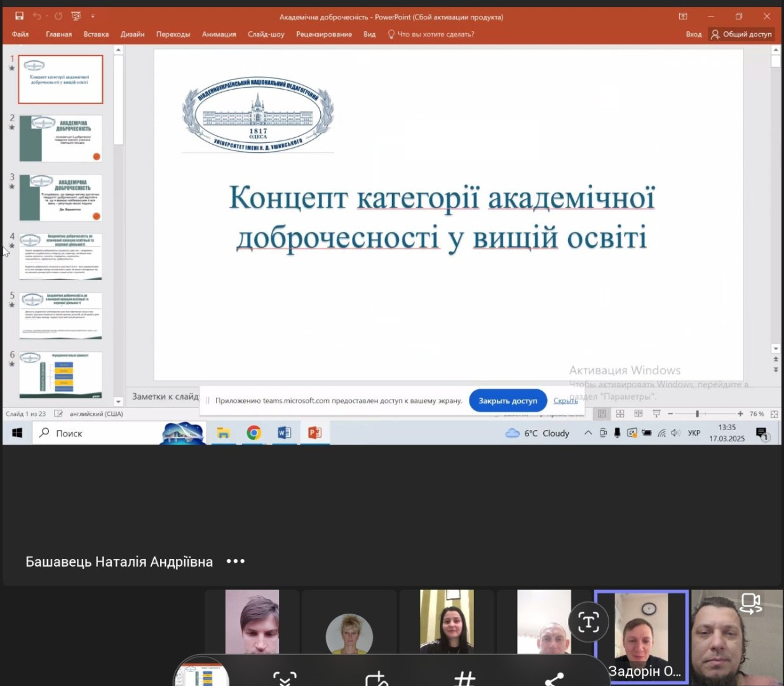Click the Save icon in quick access toolbar

point(19,16)
